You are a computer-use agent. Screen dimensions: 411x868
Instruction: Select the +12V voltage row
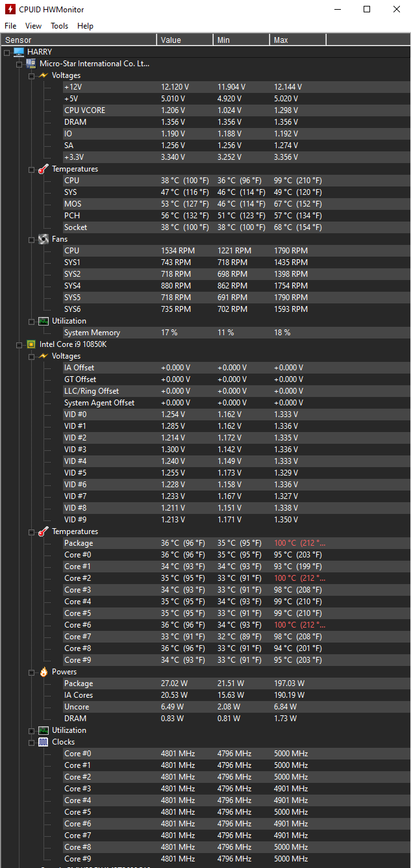pos(236,87)
